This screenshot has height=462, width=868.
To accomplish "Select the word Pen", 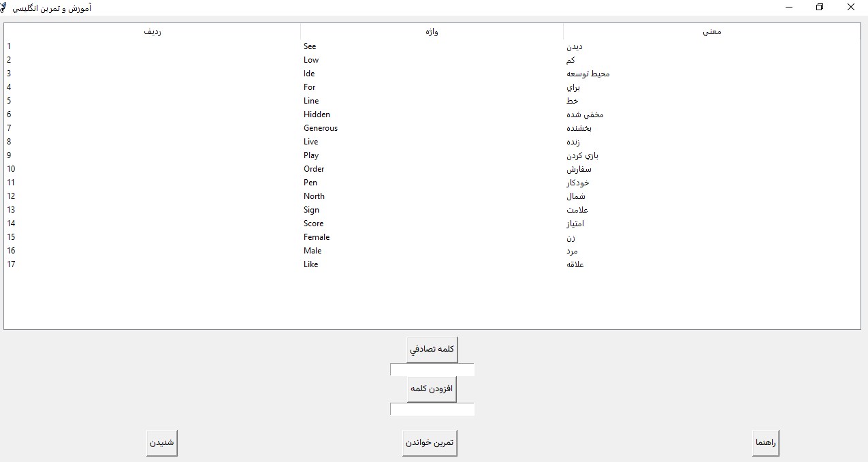I will 310,183.
